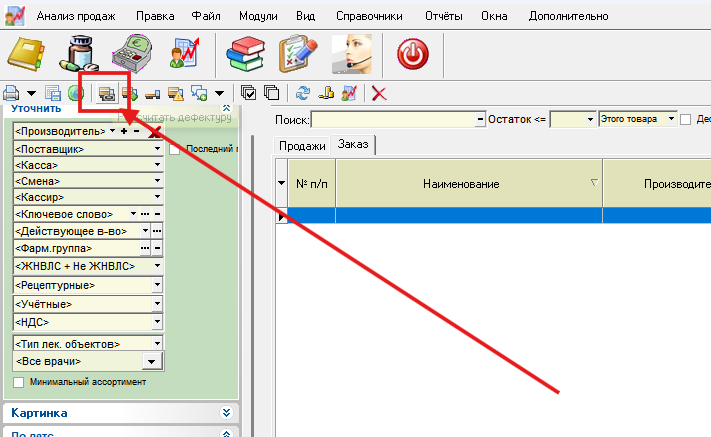Expand the Картинка panel

(x=226, y=413)
